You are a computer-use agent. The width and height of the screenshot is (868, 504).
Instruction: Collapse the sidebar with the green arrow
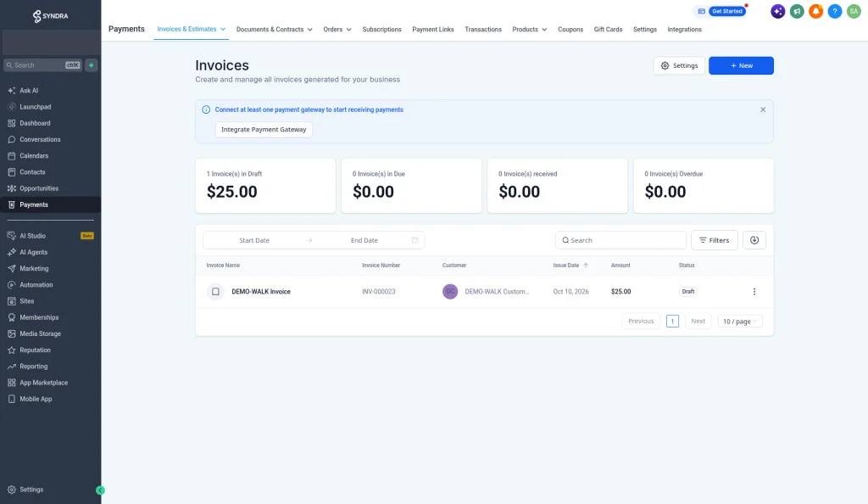100,490
